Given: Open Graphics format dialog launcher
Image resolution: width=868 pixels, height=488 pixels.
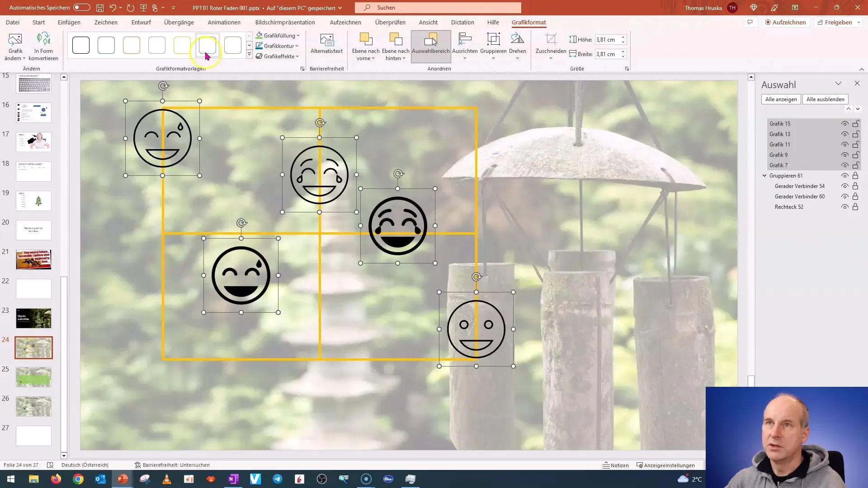Looking at the screenshot, I should (x=302, y=69).
